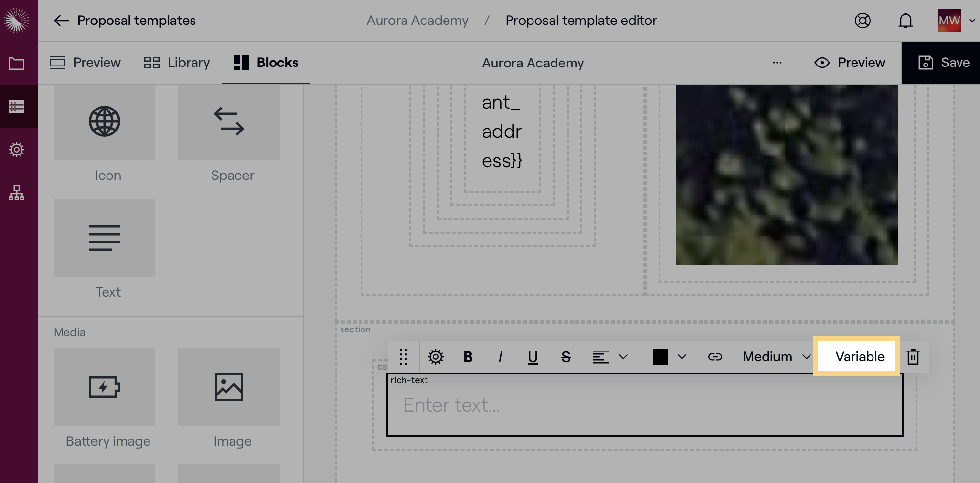Click the link insert icon
The image size is (980, 483).
[x=715, y=357]
